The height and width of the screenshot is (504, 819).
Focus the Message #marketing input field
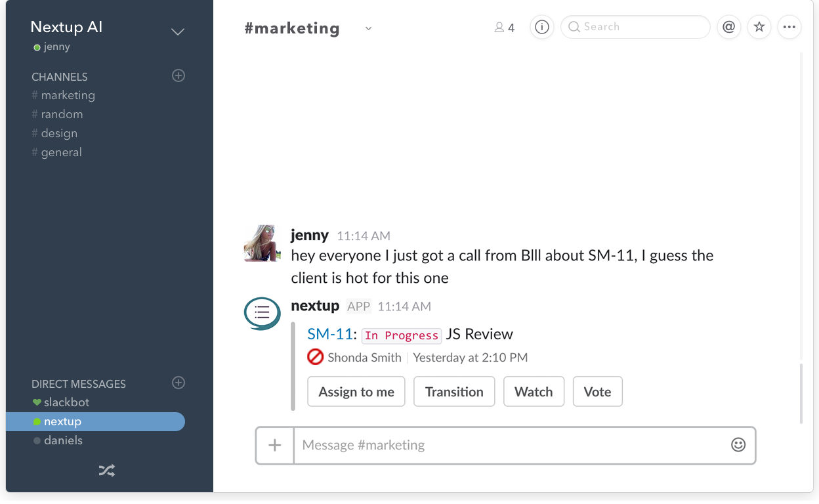point(512,446)
